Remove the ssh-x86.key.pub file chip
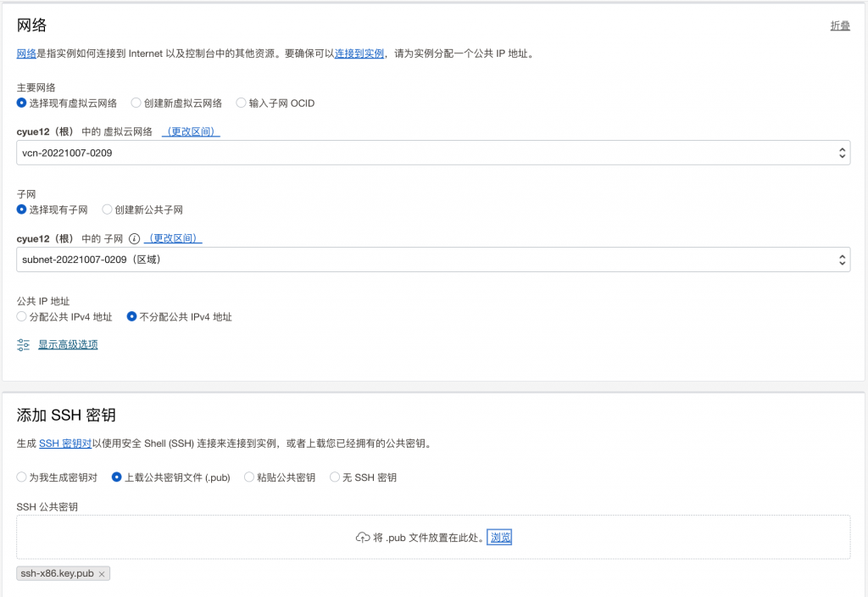 [x=102, y=574]
